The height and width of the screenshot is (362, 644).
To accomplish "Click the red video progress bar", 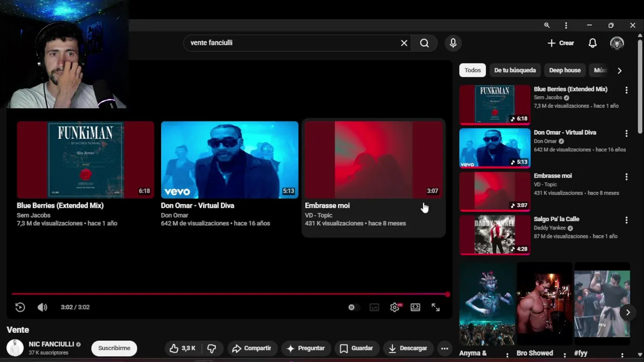I will pyautogui.click(x=229, y=294).
